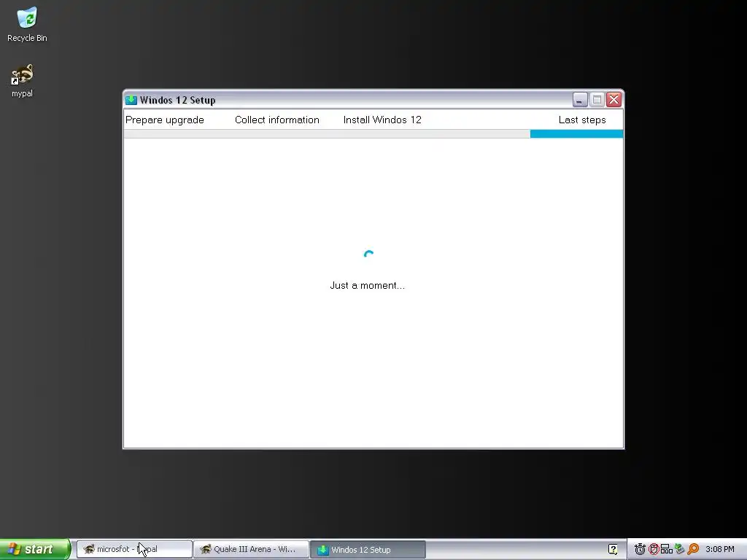Open the Recycle Bin desktop icon
Screen dimensions: 747x560
point(27,24)
